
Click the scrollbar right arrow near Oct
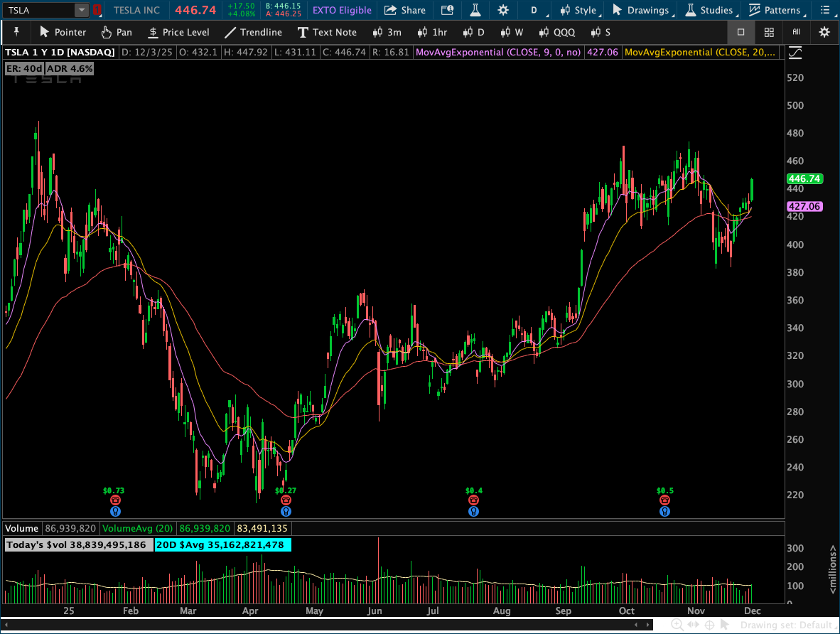(x=648, y=625)
